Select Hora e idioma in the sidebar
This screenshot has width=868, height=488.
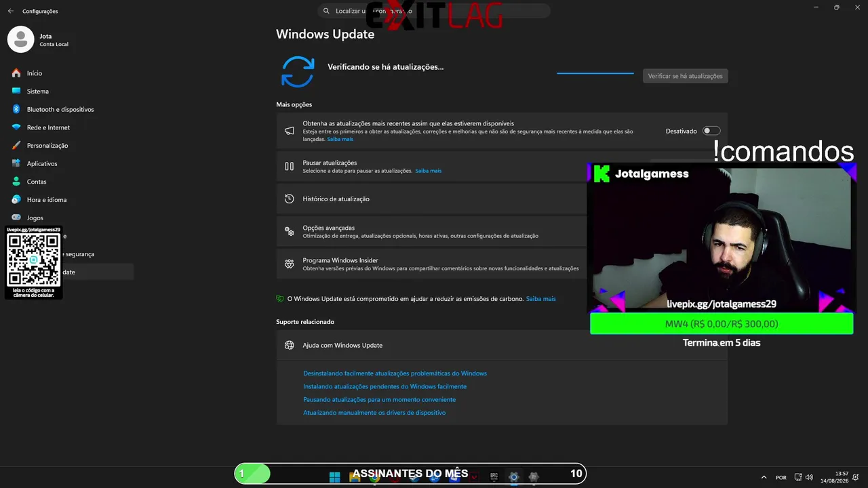pos(47,200)
